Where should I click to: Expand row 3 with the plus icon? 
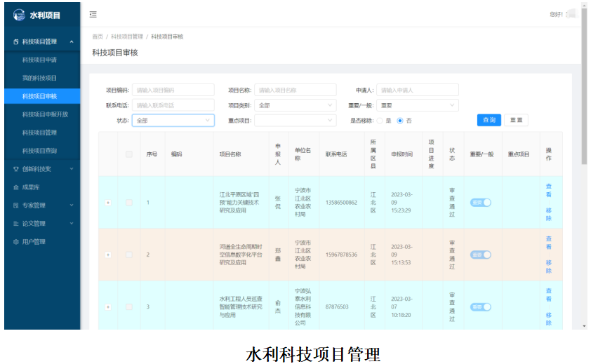(x=108, y=306)
